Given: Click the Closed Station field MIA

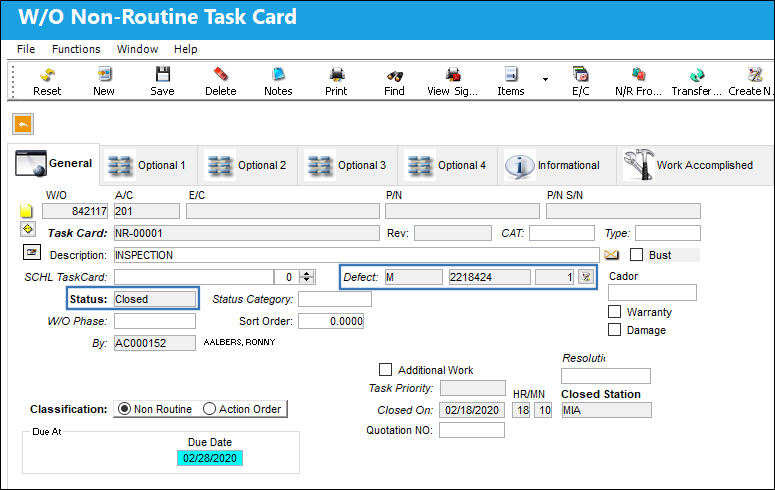Looking at the screenshot, I should point(606,410).
